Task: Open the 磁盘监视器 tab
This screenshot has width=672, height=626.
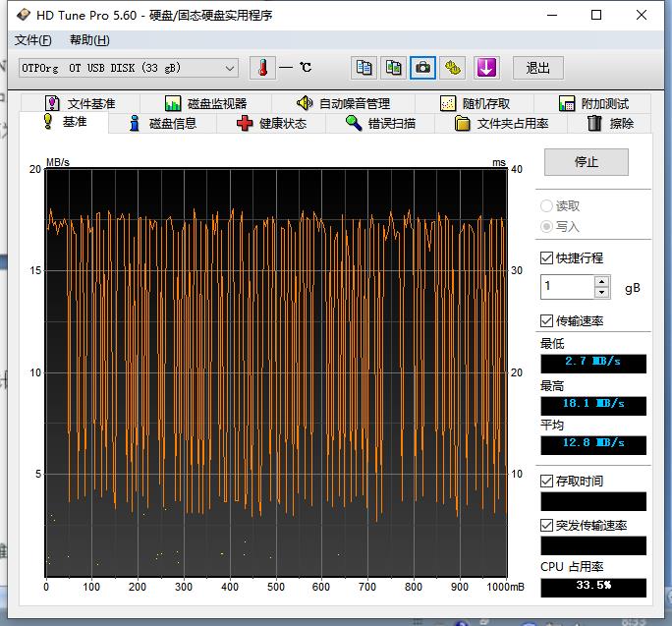Action: 205,103
